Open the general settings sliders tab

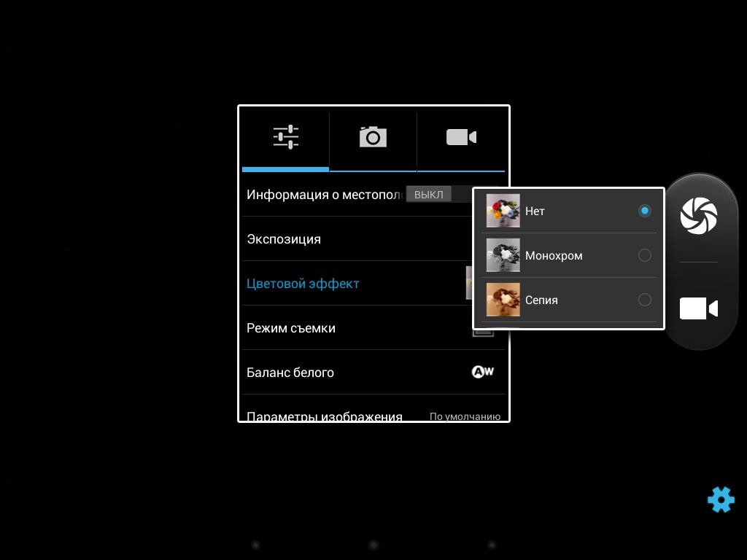coord(286,137)
